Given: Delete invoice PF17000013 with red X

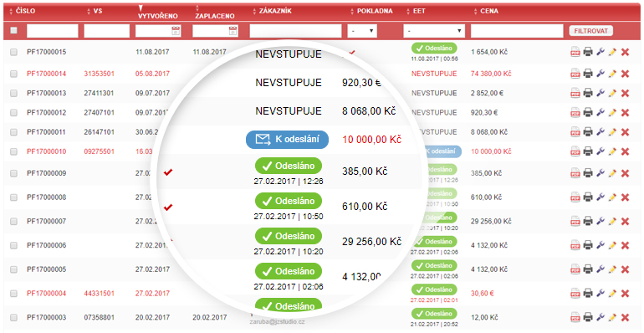Looking at the screenshot, I should coord(625,94).
